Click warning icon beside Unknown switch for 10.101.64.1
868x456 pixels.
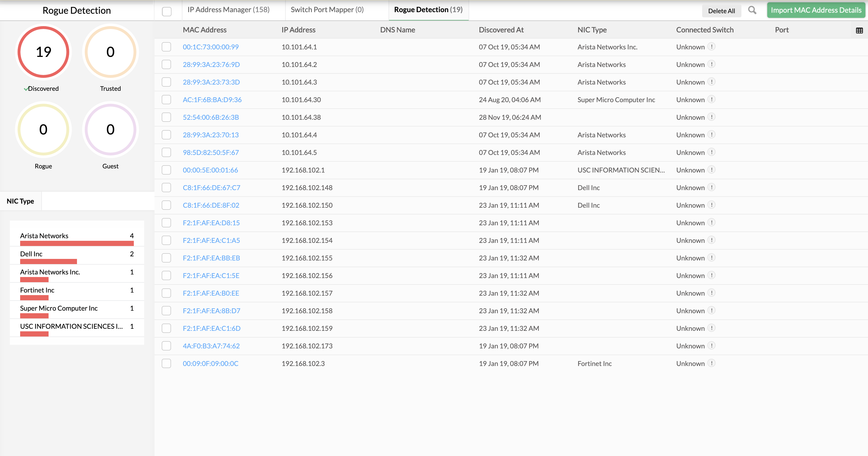712,47
